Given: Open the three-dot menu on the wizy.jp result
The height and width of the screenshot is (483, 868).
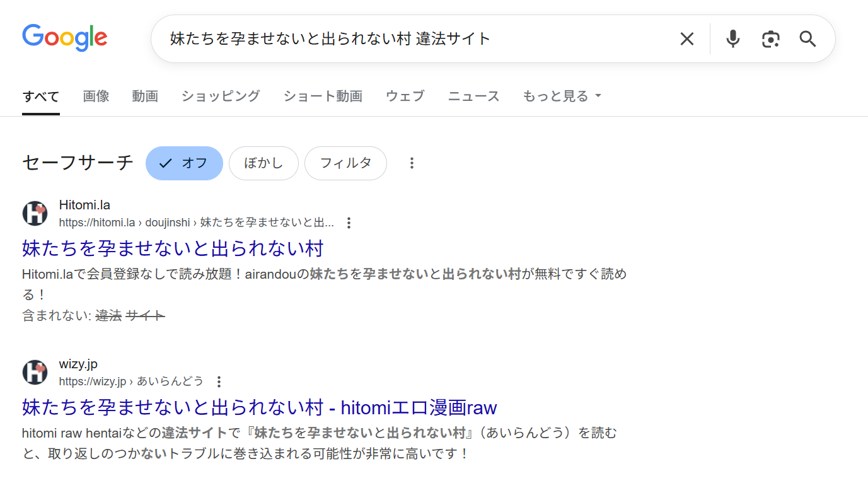Looking at the screenshot, I should (x=218, y=381).
